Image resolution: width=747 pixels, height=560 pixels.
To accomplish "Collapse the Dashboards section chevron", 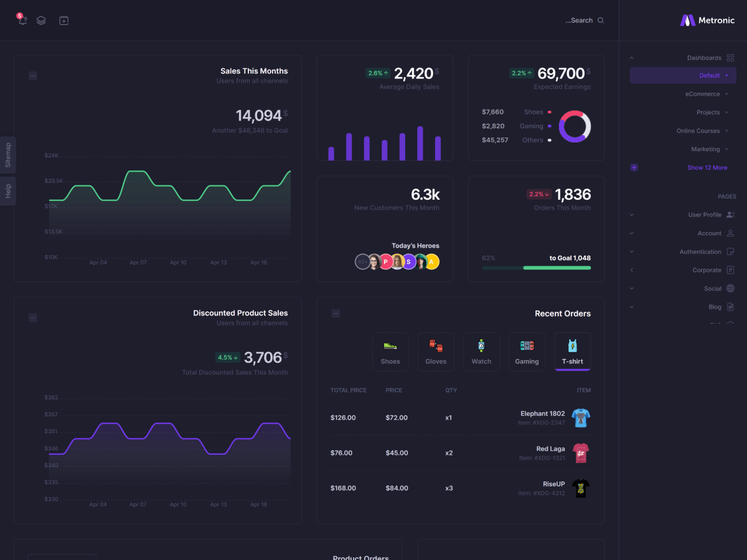I will pos(632,58).
